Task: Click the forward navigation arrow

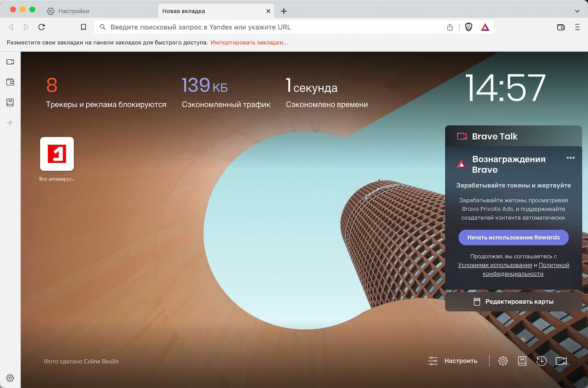Action: pos(26,27)
